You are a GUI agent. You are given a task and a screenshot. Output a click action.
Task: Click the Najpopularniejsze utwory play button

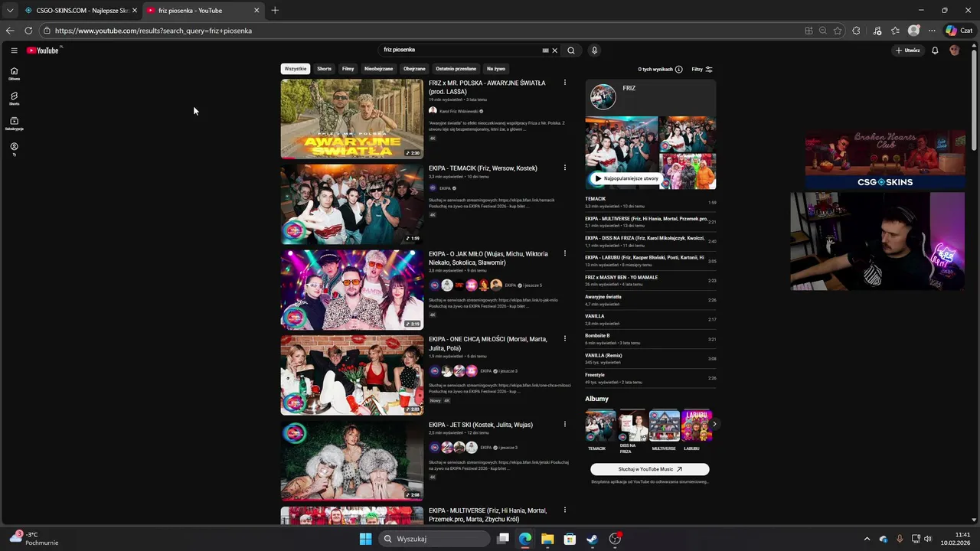(x=626, y=178)
